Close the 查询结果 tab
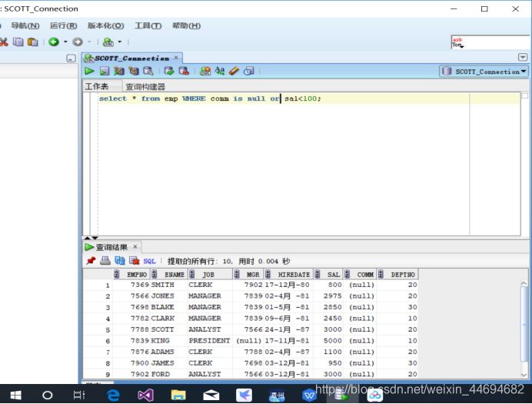532x404 pixels. (x=135, y=246)
